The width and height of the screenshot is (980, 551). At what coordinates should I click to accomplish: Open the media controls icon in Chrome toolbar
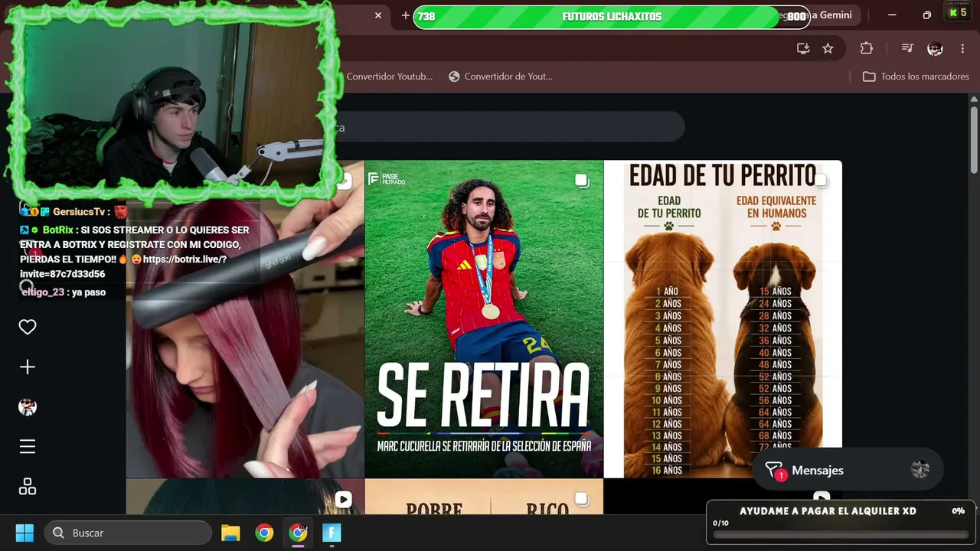pyautogui.click(x=907, y=48)
